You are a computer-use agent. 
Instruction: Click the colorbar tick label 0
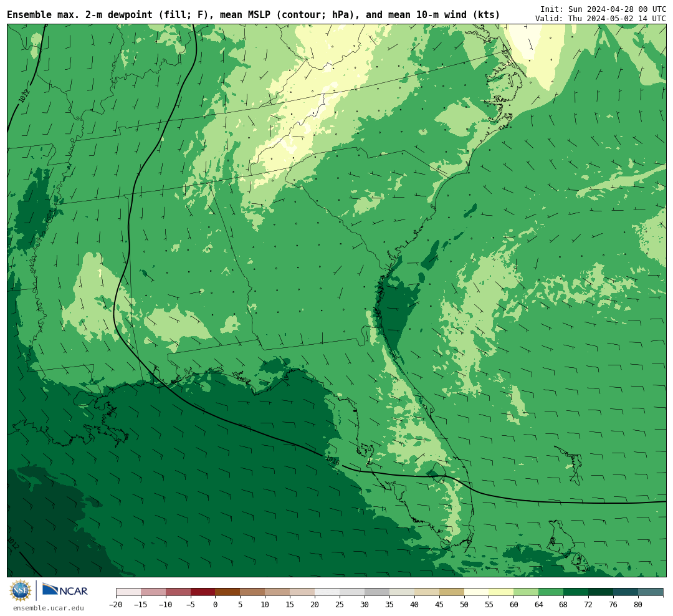pos(216,604)
